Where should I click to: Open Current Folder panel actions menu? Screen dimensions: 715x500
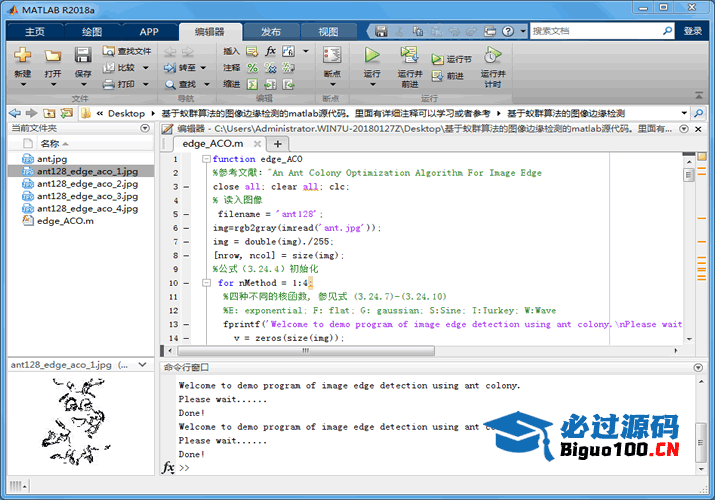coord(145,128)
